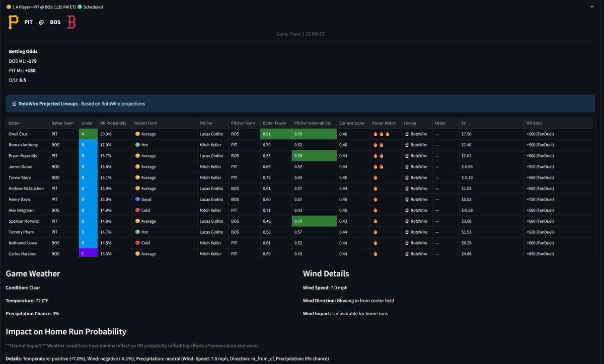Image resolution: width=604 pixels, height=364 pixels.
Task: Click Spencer Horwitz's green 0.70 vulnerability cell
Action: pyautogui.click(x=314, y=221)
